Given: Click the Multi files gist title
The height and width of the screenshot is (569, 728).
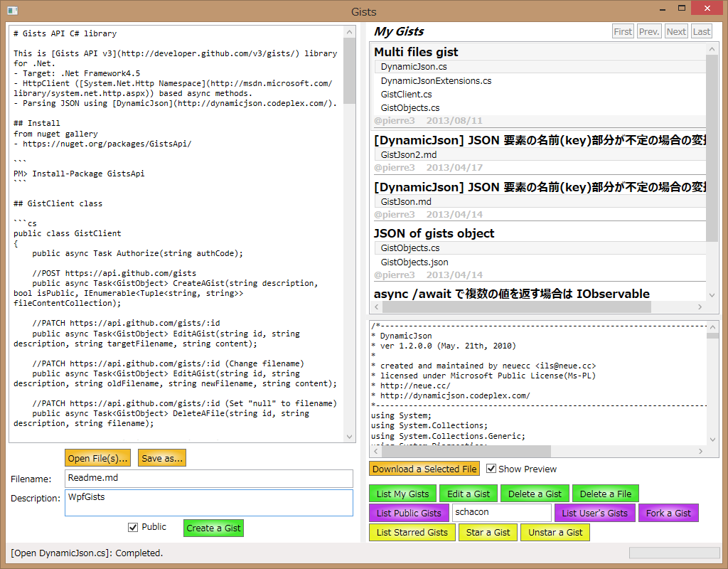Looking at the screenshot, I should pos(416,52).
